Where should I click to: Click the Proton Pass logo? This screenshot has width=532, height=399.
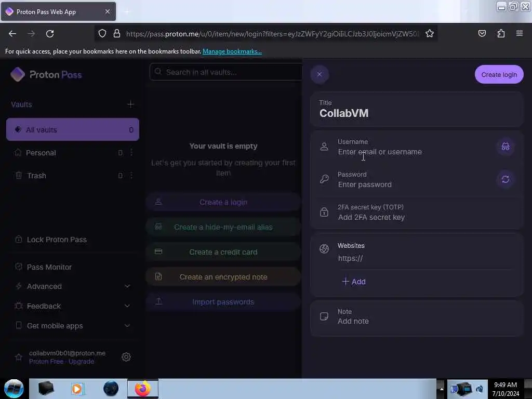point(46,75)
